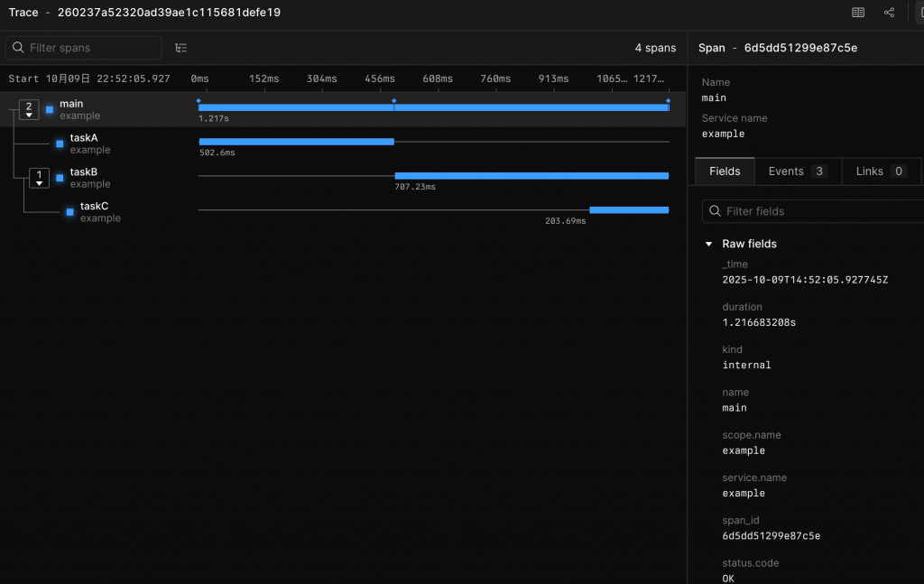Screen dimensions: 924x584
Task: Click the last event marker on main bar
Action: click(x=668, y=101)
